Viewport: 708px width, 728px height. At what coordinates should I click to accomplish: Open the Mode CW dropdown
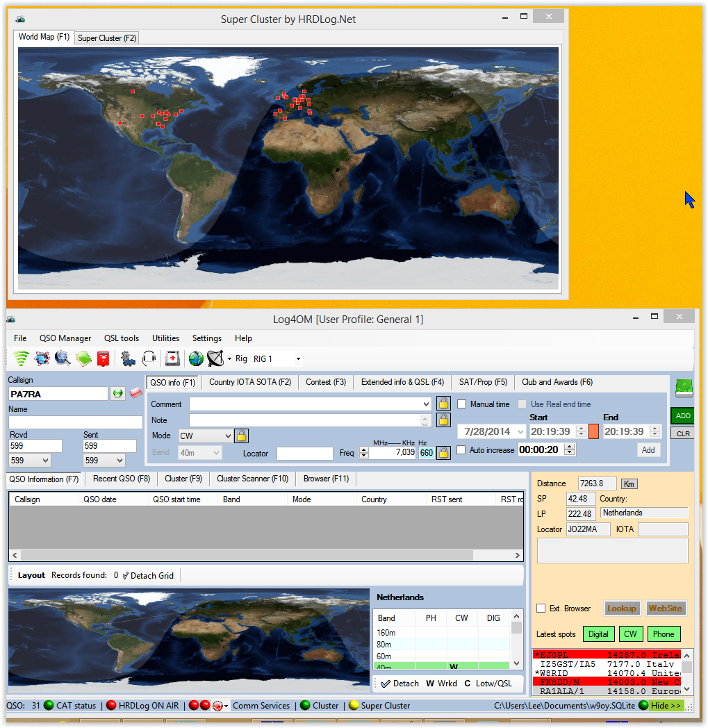[227, 436]
